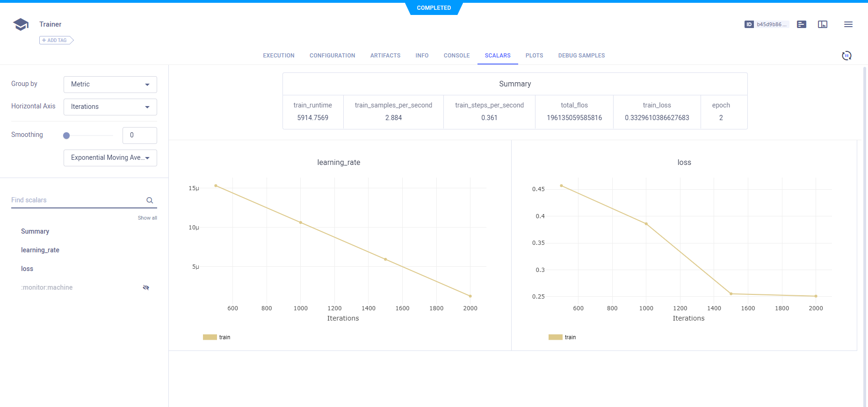Expand the Horizontal Axis Iterations dropdown
The image size is (868, 407).
[110, 107]
